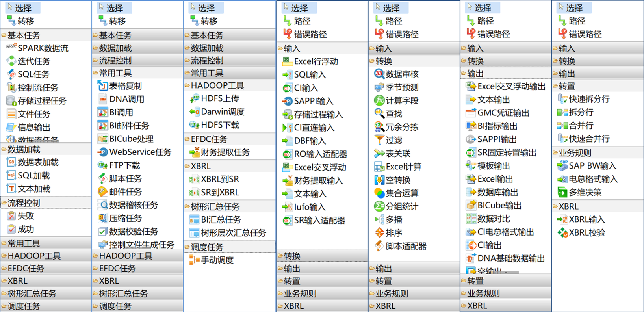Click the Darwin调度 icon
Viewport: 644px width, 312px height.
point(195,112)
